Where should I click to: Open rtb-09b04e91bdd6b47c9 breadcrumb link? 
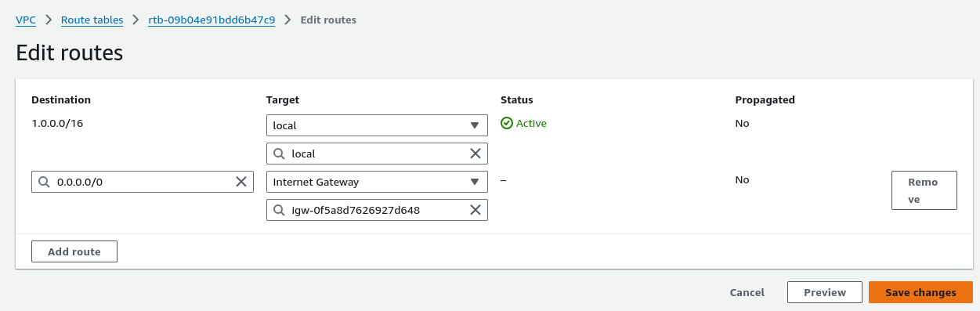click(212, 20)
